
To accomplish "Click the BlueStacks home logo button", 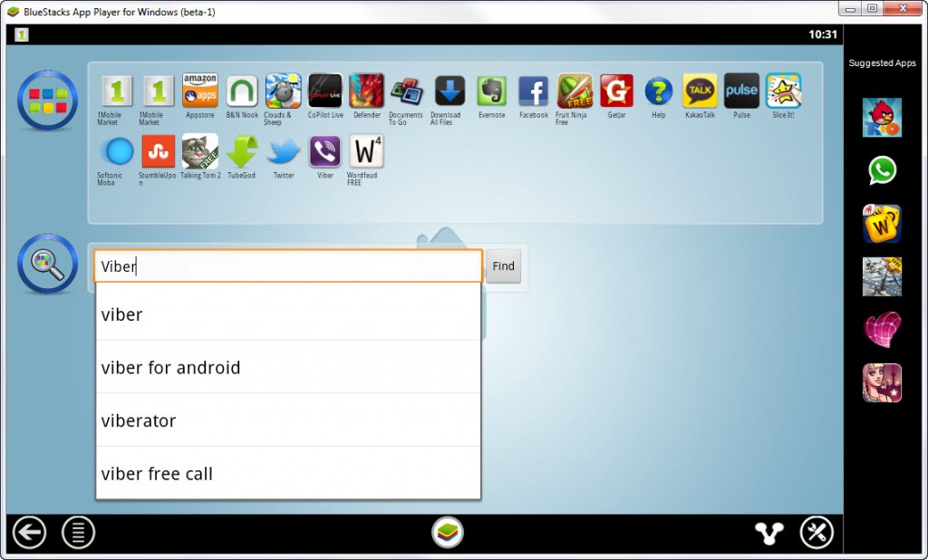I will click(448, 532).
